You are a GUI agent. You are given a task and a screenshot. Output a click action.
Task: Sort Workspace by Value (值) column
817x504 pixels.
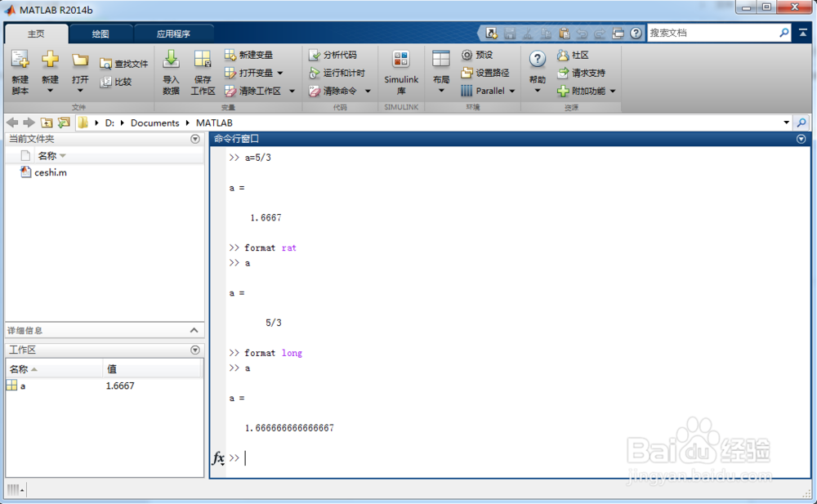(151, 369)
